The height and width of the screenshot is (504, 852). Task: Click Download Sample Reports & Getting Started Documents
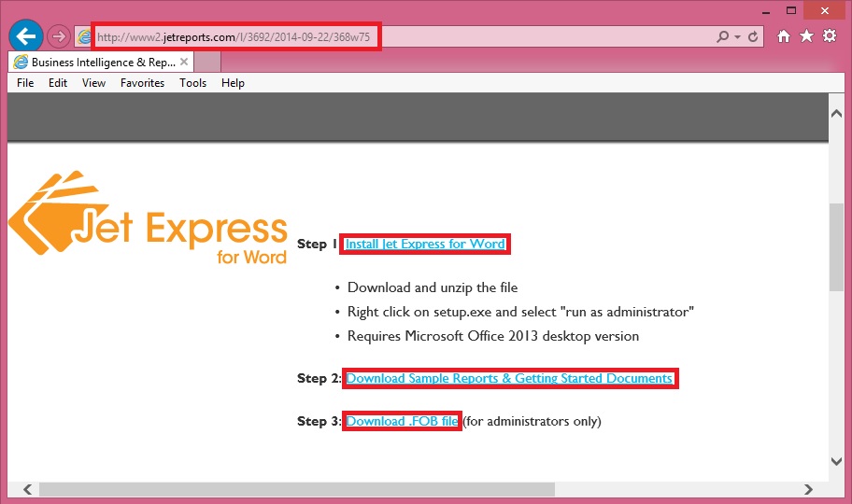click(x=509, y=379)
